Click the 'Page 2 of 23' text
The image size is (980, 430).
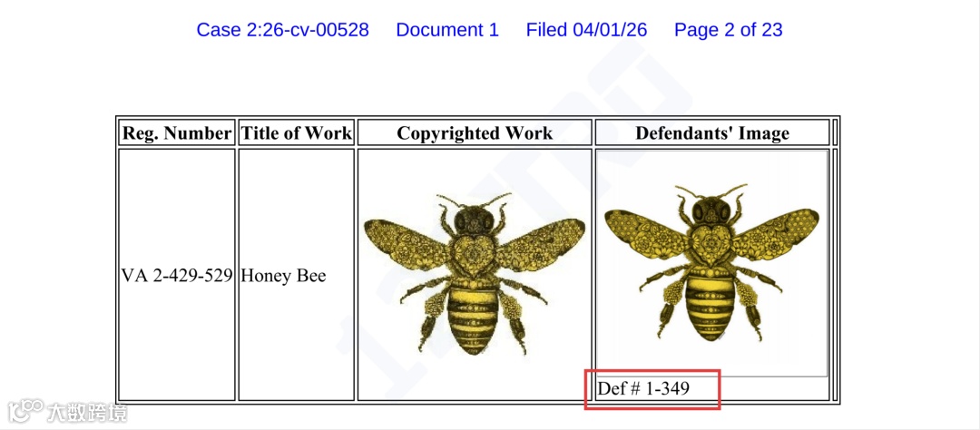click(x=728, y=29)
